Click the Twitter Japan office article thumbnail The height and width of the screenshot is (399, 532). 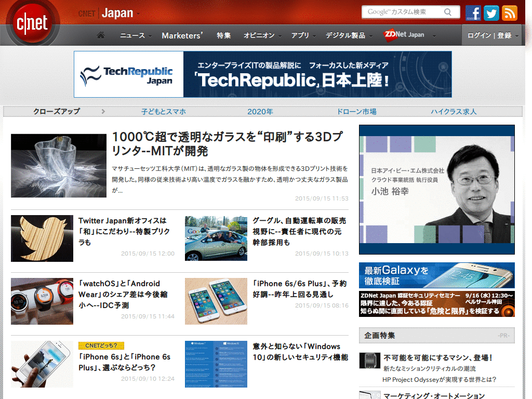(42, 238)
